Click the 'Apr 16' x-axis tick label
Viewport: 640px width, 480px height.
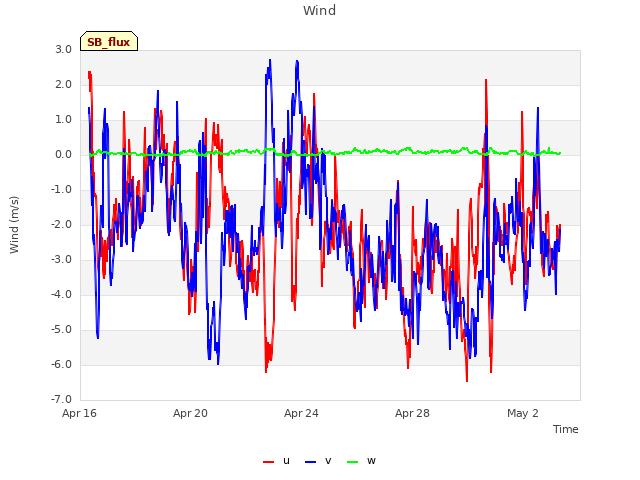pos(79,413)
